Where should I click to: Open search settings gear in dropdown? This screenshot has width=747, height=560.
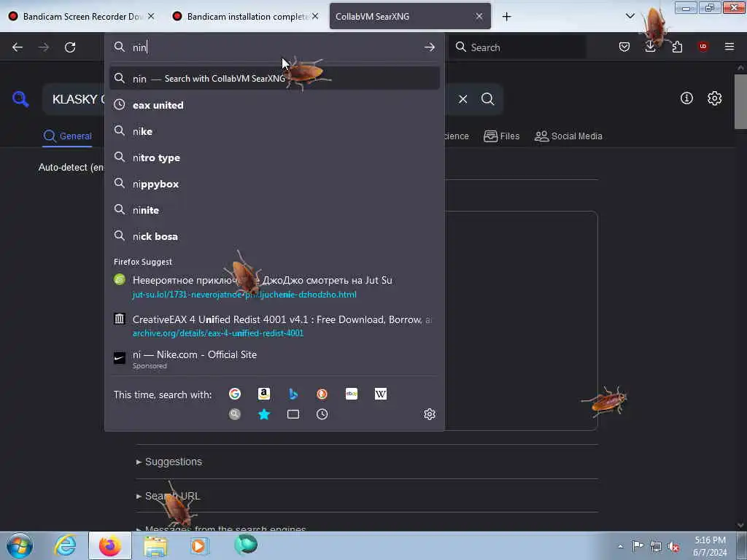[x=429, y=414]
